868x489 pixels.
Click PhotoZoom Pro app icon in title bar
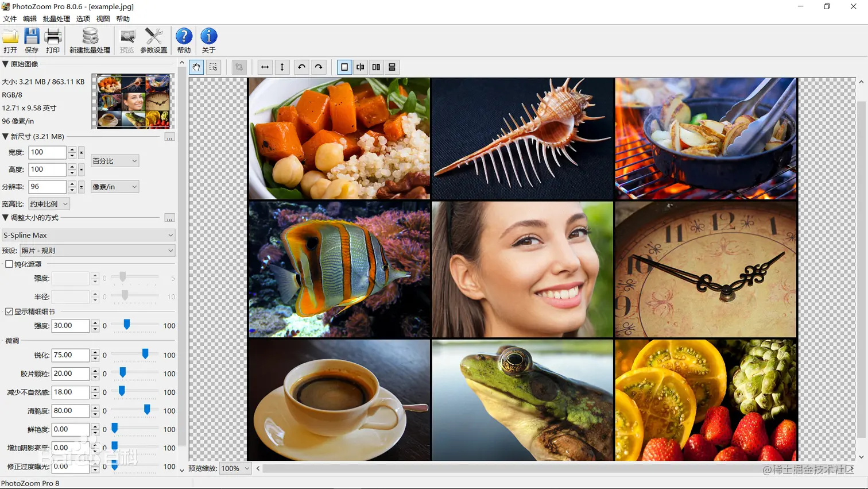point(6,6)
